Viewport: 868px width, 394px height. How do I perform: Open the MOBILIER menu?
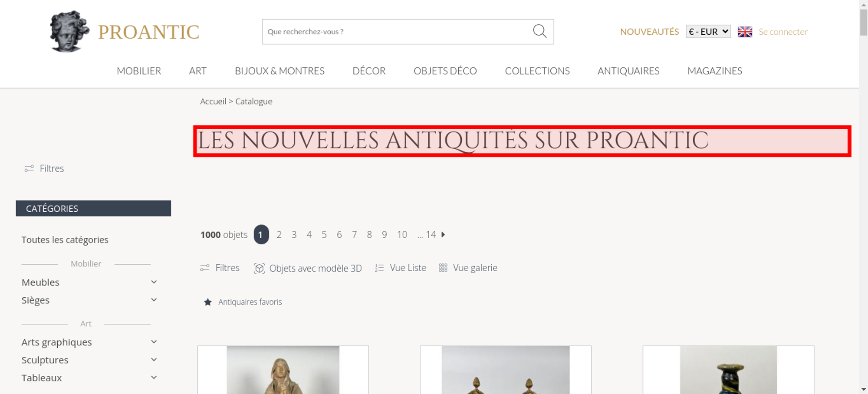[139, 71]
